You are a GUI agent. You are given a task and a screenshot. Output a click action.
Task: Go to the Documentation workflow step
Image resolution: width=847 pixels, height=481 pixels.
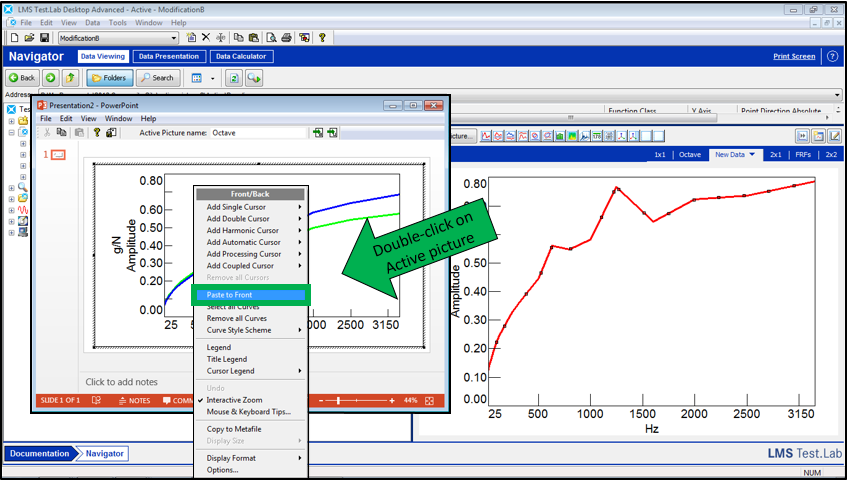click(39, 453)
